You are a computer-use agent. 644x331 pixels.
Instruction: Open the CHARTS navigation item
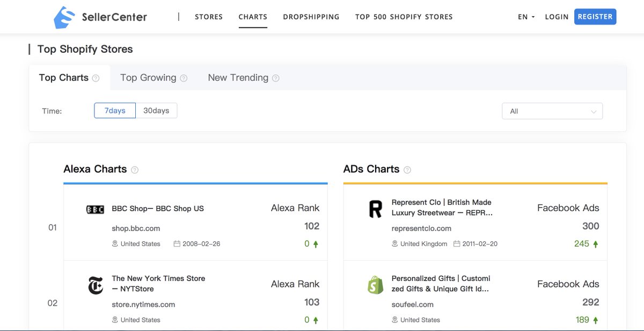tap(253, 17)
